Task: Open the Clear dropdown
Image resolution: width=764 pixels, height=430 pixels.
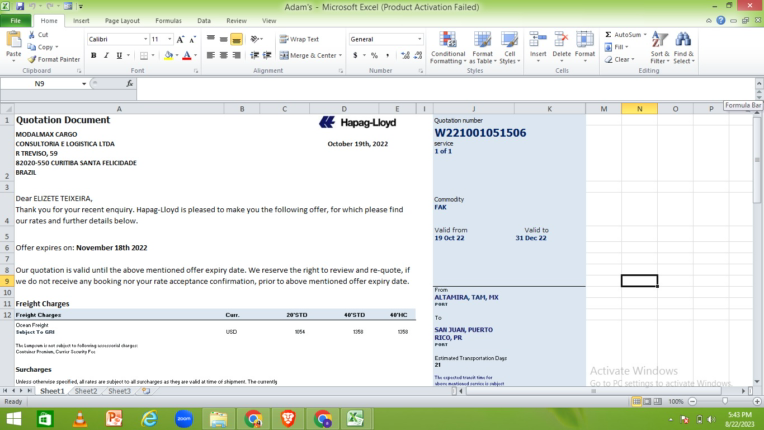Action: [x=619, y=59]
